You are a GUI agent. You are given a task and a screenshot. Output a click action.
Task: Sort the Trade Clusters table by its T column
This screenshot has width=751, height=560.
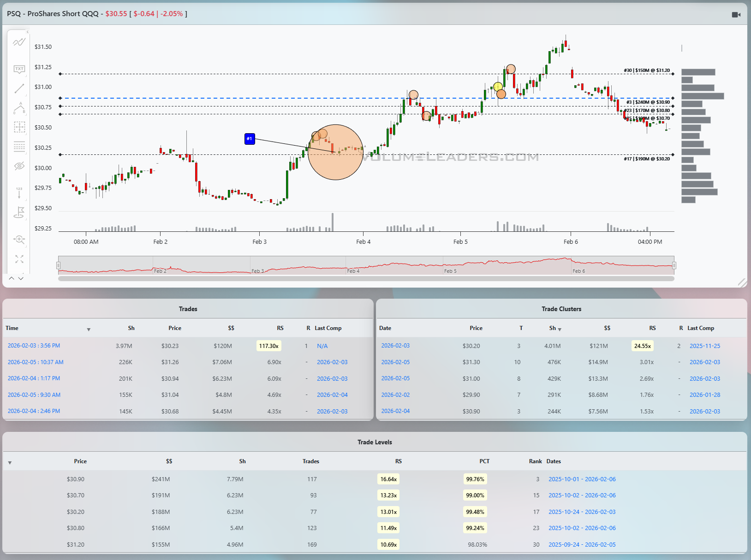tap(521, 328)
